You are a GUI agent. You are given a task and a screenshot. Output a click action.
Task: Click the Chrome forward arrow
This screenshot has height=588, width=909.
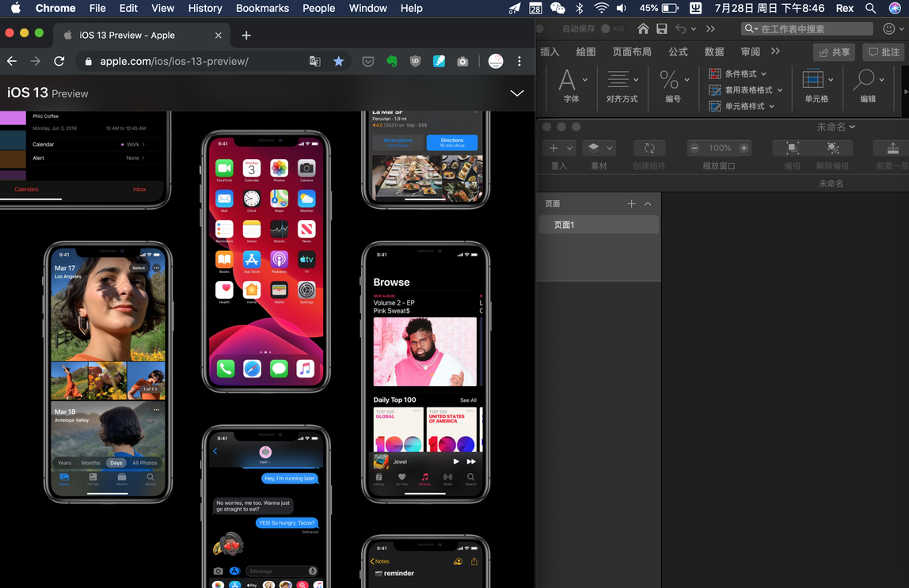point(36,61)
